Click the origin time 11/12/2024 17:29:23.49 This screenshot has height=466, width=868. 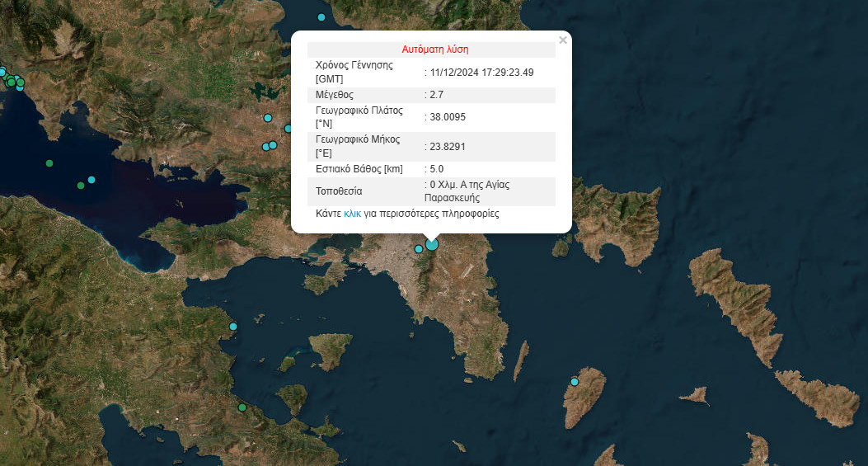[482, 72]
